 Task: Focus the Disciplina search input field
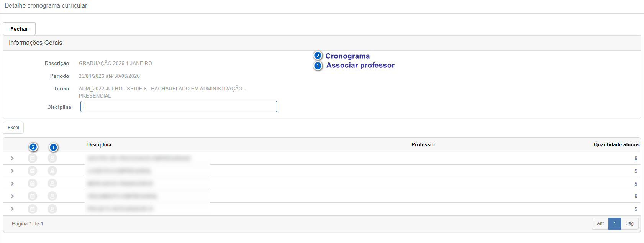(x=179, y=107)
